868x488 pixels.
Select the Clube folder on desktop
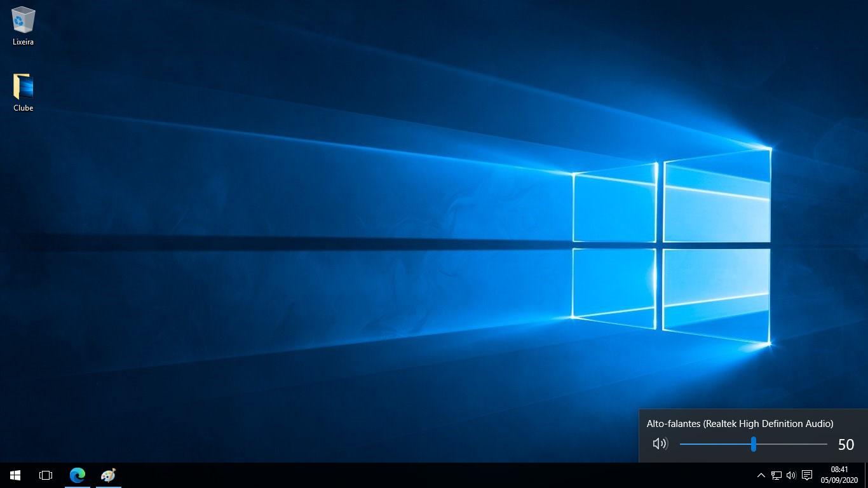click(x=23, y=87)
